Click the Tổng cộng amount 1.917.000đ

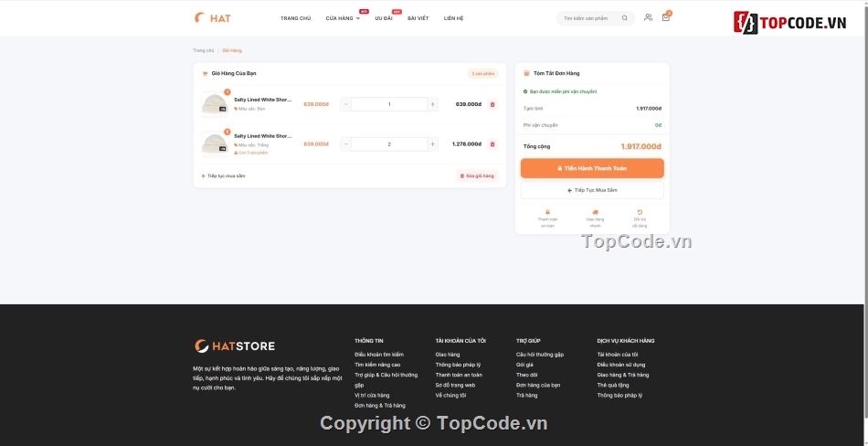pyautogui.click(x=641, y=147)
